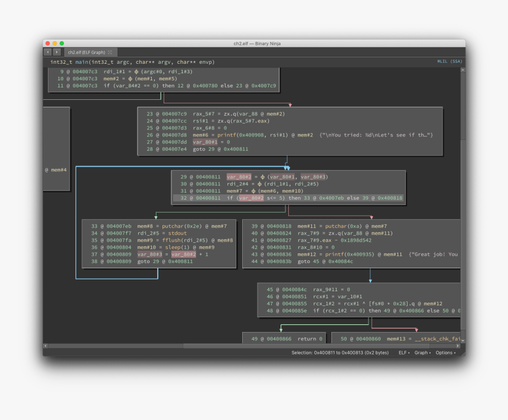The image size is (508, 420).
Task: Click the back navigation arrow
Action: click(x=48, y=53)
